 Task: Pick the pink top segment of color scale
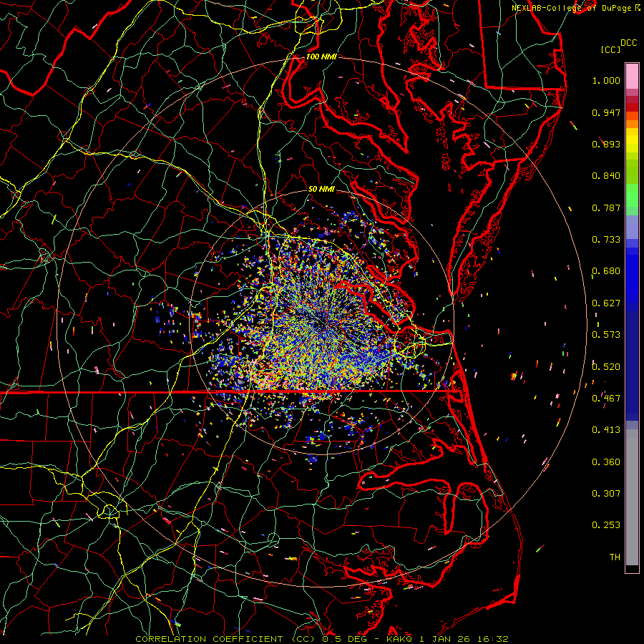click(x=632, y=77)
